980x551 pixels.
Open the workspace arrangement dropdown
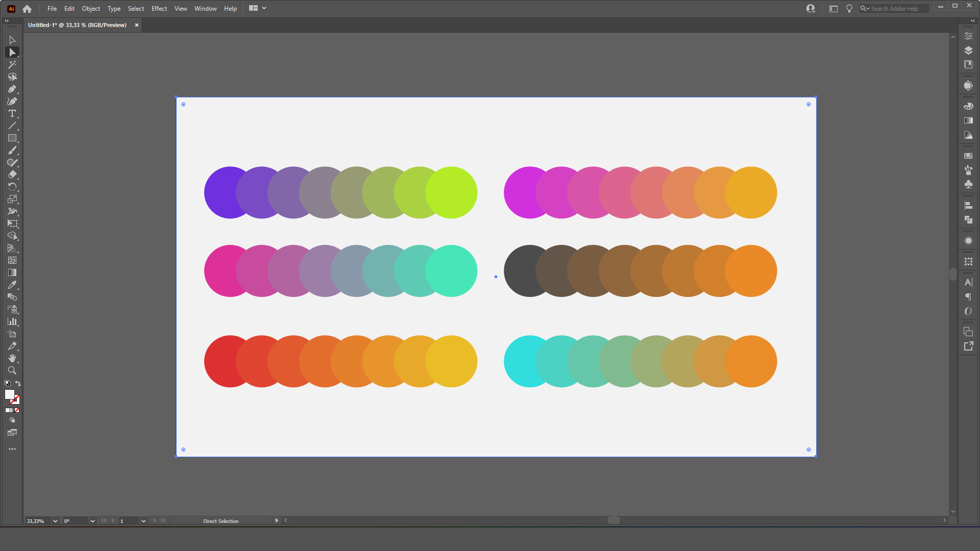257,8
